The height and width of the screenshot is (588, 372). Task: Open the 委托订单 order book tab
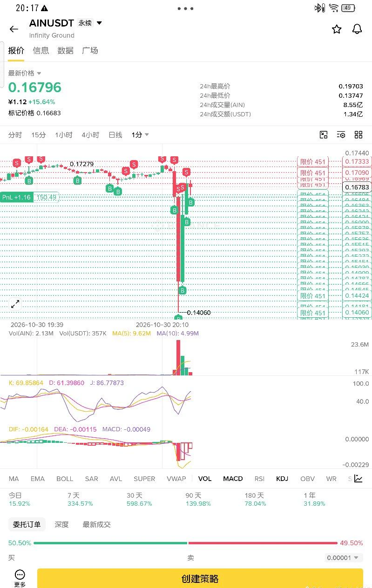[x=27, y=525]
